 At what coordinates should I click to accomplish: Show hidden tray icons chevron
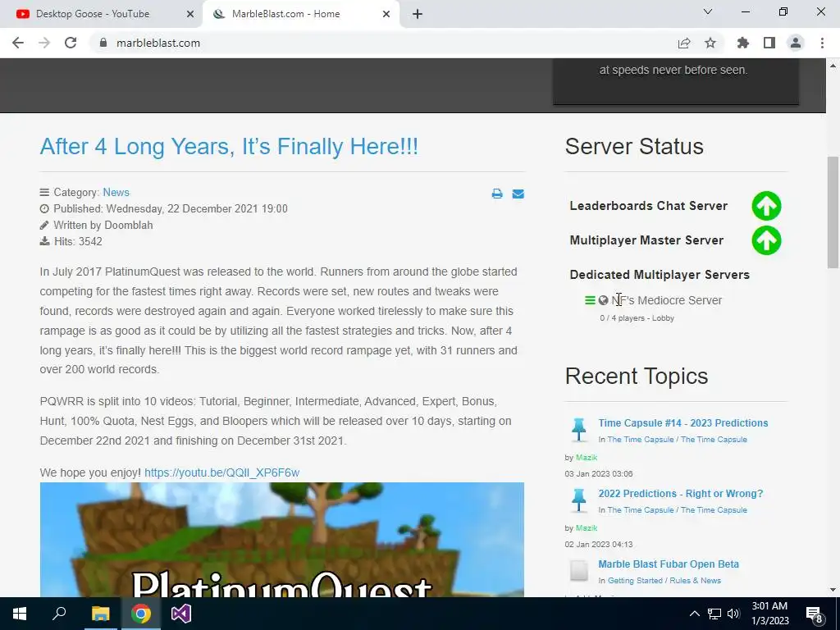click(x=694, y=614)
